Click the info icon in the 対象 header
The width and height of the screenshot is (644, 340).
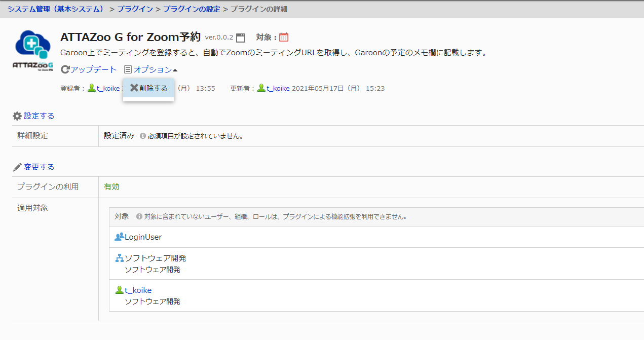pos(139,217)
